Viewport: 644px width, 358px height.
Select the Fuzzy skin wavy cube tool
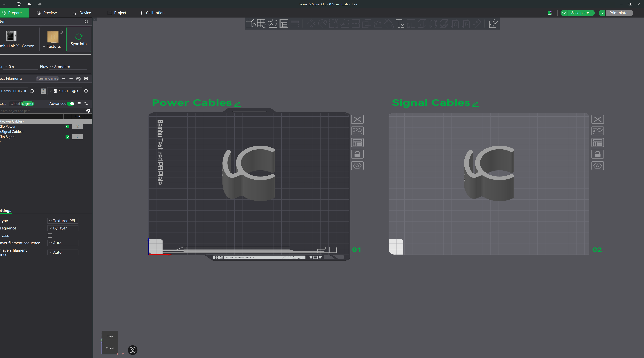tap(444, 24)
